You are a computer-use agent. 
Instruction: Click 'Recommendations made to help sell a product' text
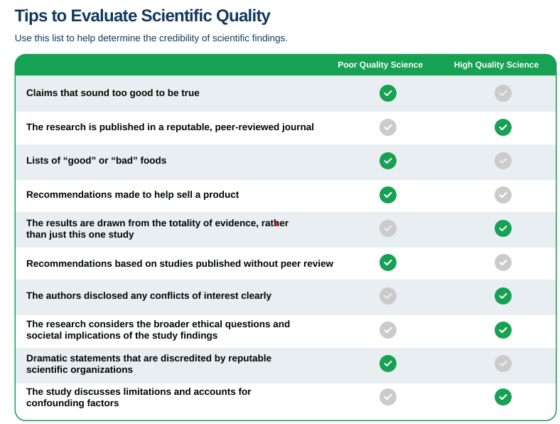[x=132, y=195]
